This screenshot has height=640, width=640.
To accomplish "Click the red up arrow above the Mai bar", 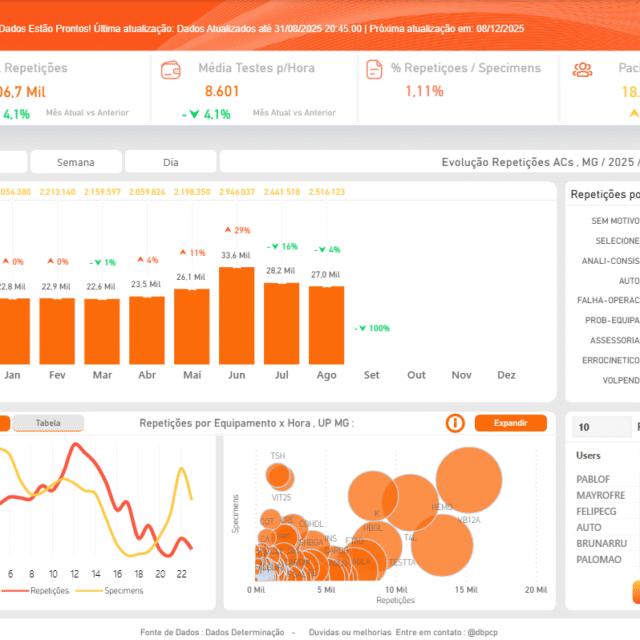I will pos(183,253).
